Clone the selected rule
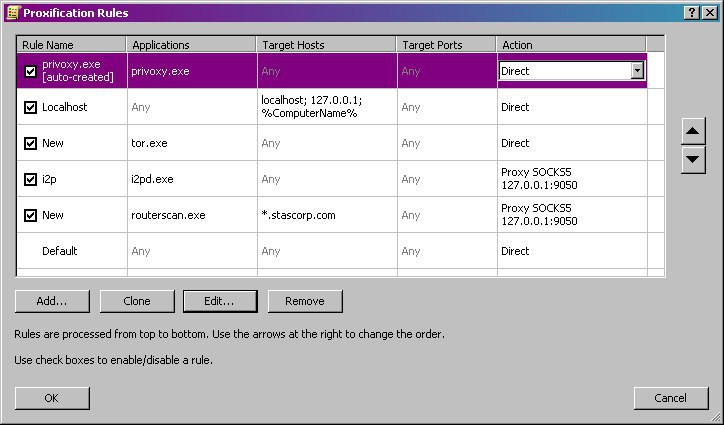724x425 pixels. coord(137,301)
